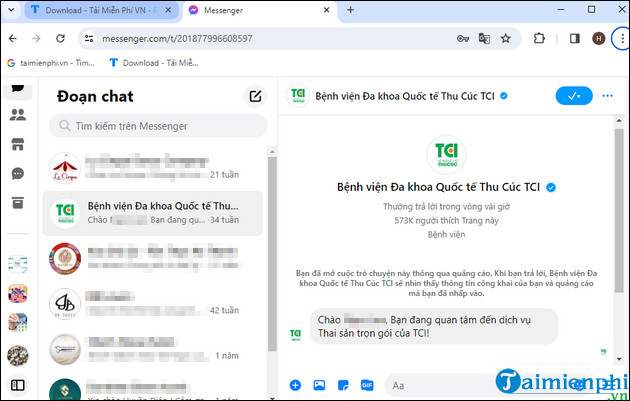Open the Marketplace icon in sidebar
The height and width of the screenshot is (401, 630).
pos(18,144)
